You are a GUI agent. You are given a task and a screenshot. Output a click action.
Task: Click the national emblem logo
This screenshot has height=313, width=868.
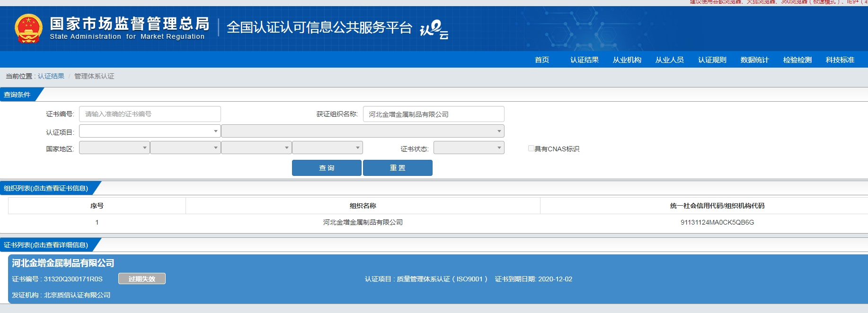(28, 28)
